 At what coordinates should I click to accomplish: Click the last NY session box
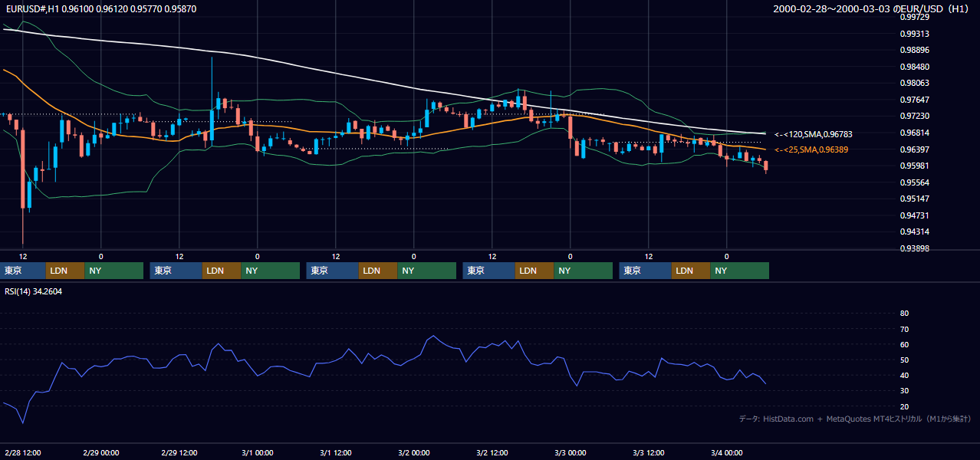pyautogui.click(x=739, y=271)
